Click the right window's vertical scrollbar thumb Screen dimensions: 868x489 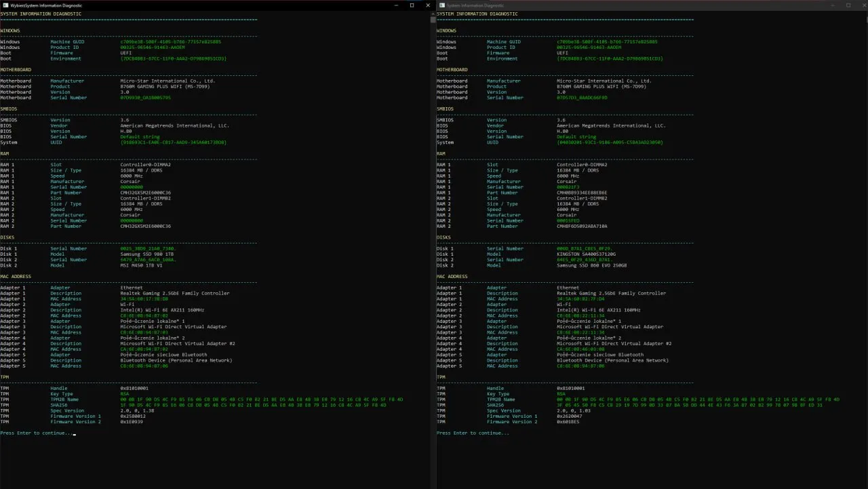[866, 19]
